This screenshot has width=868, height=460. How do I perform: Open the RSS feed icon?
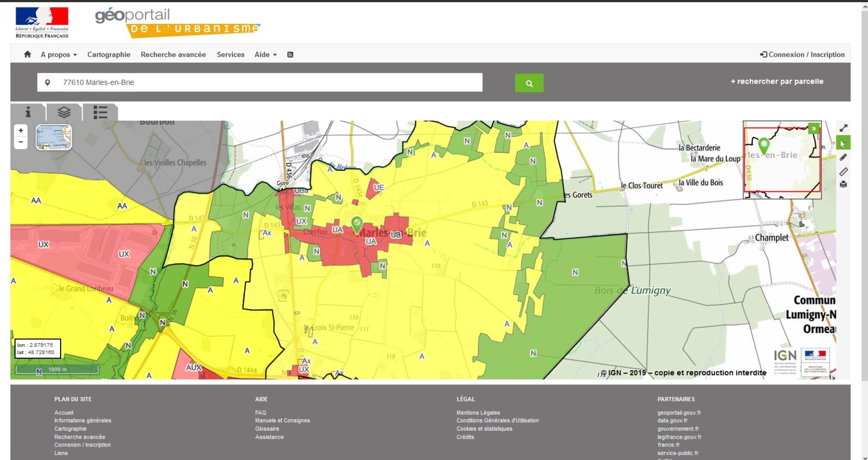coord(290,55)
